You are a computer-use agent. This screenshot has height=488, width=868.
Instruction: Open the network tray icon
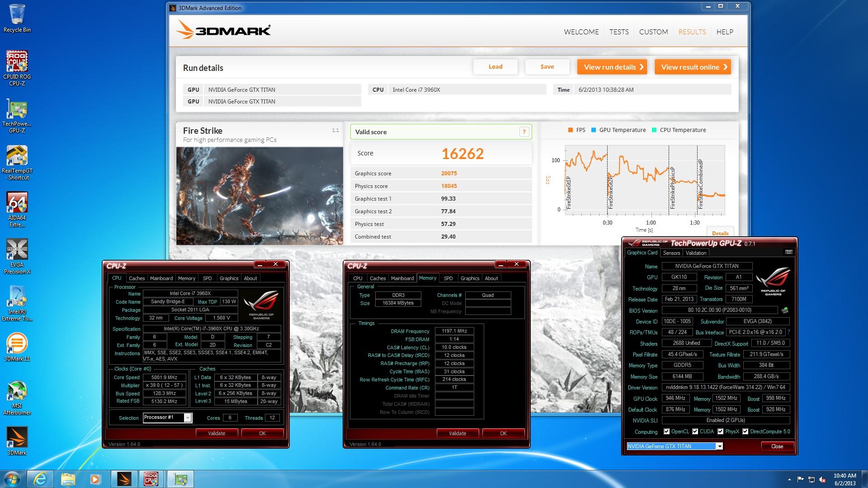point(811,479)
